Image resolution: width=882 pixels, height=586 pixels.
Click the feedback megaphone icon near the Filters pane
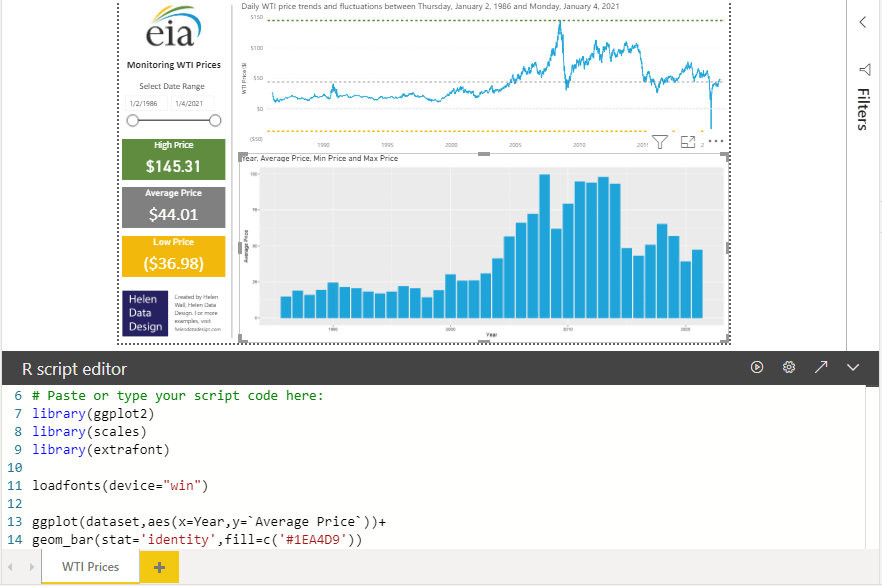[x=864, y=70]
